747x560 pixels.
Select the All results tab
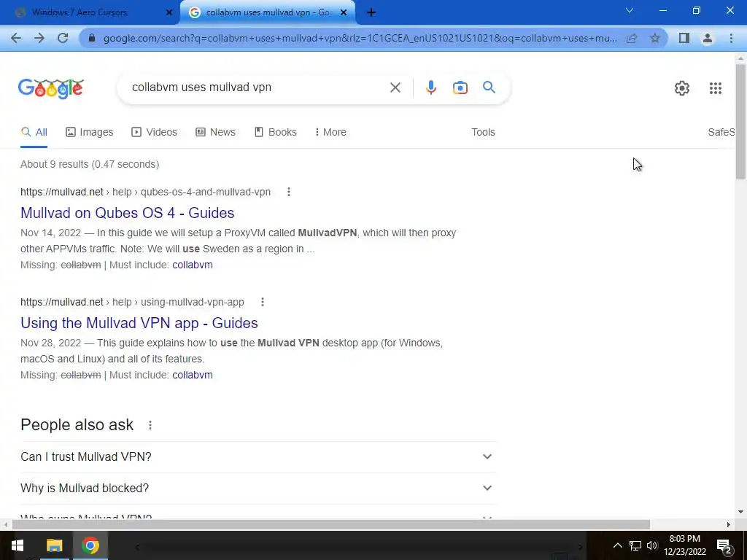pyautogui.click(x=34, y=133)
